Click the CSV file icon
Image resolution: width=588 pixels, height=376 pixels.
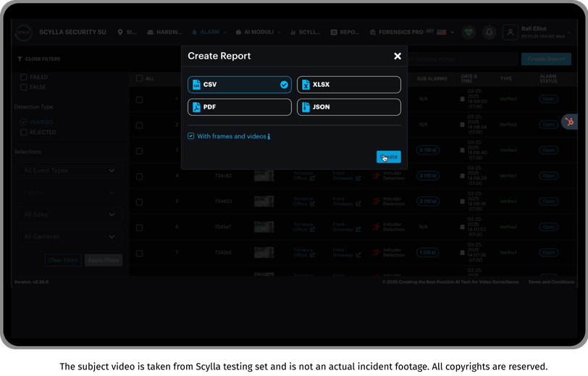[x=196, y=85]
